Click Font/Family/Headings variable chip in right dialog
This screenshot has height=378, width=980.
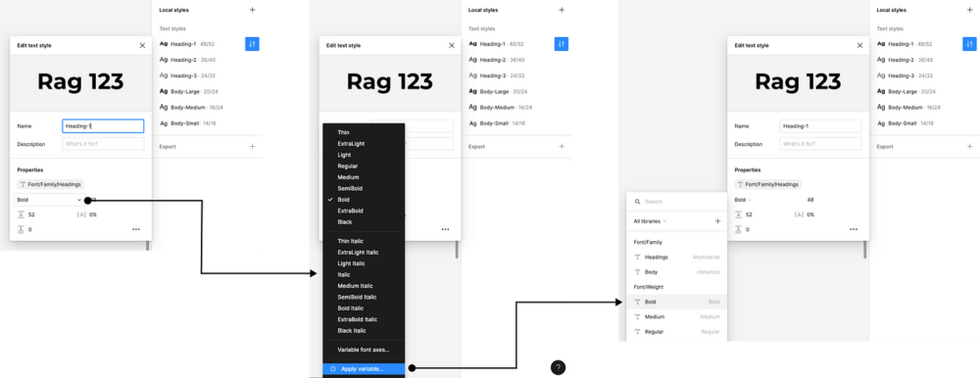click(767, 184)
